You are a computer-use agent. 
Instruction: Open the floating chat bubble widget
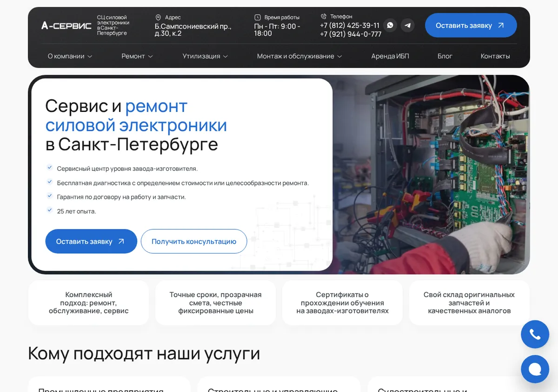click(535, 369)
